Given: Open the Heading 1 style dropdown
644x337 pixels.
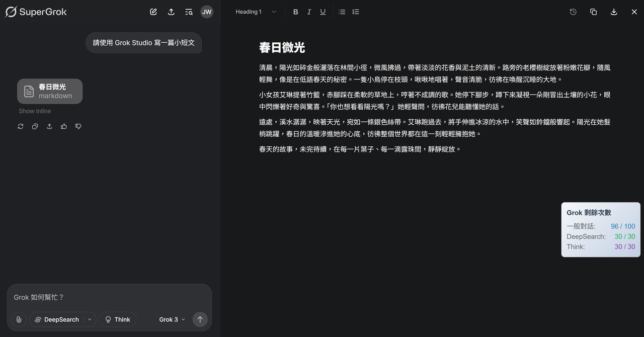Looking at the screenshot, I should click(x=254, y=12).
